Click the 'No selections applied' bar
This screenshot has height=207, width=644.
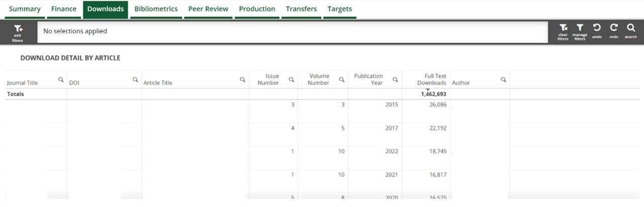pos(292,32)
